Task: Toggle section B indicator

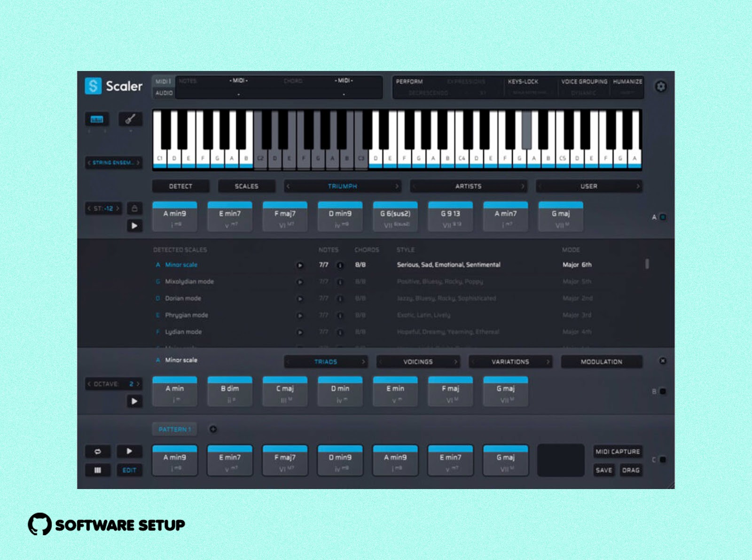Action: [x=663, y=391]
